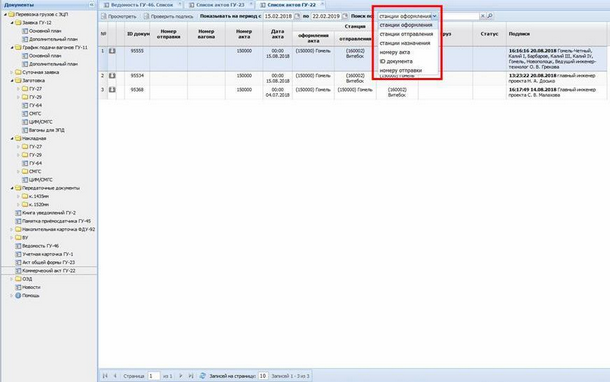Image resolution: width=610 pixels, height=382 pixels.
Task: Click document icon in row 95534
Action: point(112,75)
